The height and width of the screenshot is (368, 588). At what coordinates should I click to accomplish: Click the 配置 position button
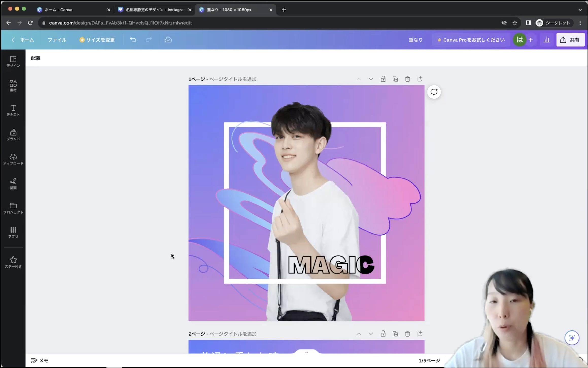coord(36,58)
